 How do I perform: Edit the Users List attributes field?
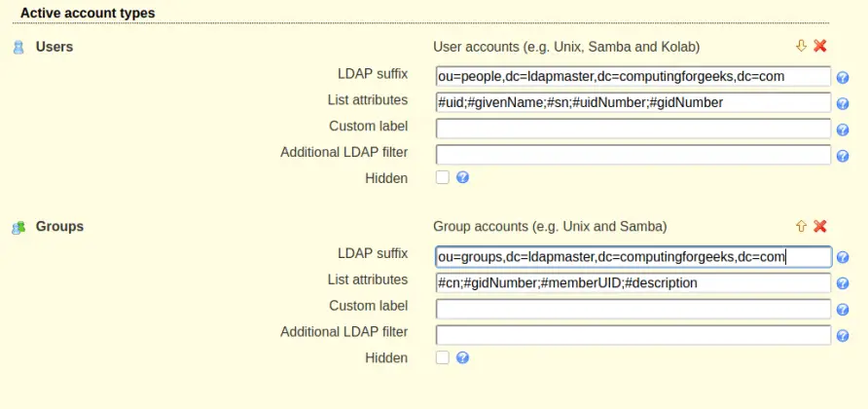[x=633, y=102]
